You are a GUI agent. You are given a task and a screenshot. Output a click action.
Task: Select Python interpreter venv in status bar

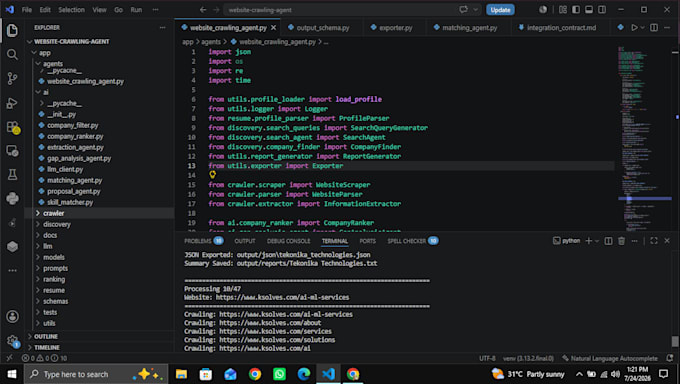click(x=528, y=358)
